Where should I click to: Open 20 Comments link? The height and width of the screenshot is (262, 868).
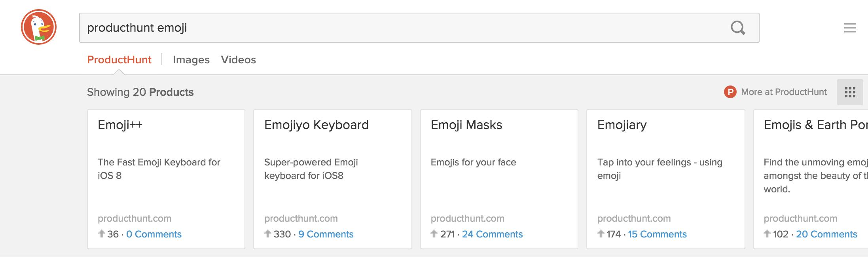[x=826, y=234]
